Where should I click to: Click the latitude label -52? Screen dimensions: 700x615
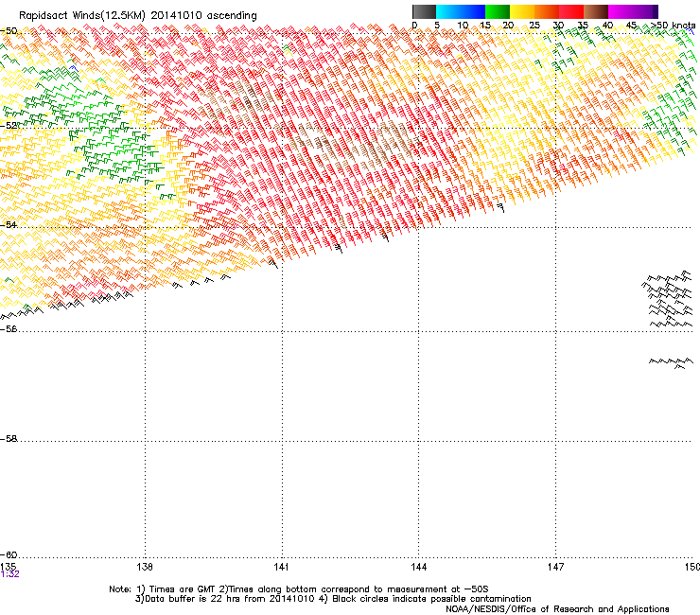click(9, 126)
